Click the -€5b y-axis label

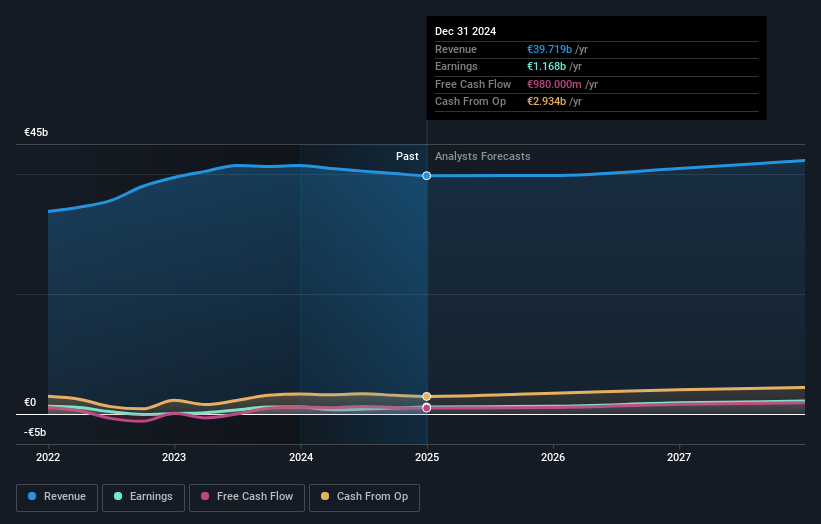[x=35, y=432]
